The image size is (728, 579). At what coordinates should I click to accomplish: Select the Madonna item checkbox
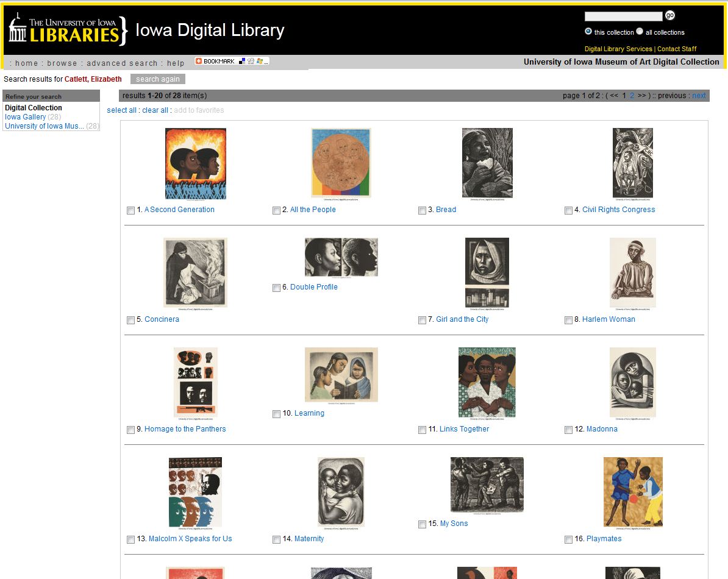point(568,430)
